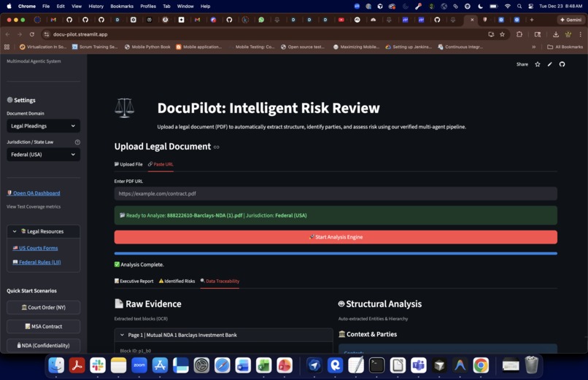This screenshot has height=380, width=588.
Task: Select the Paste URL tab
Action: tap(160, 164)
